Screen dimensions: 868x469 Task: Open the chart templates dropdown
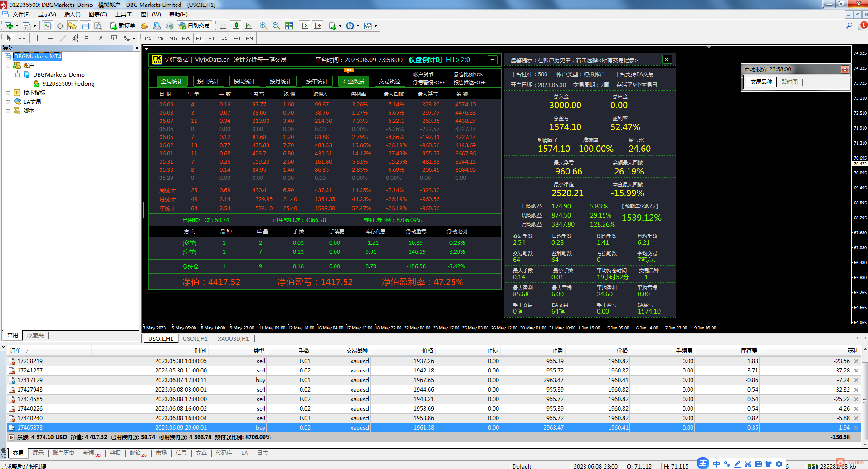pos(371,26)
